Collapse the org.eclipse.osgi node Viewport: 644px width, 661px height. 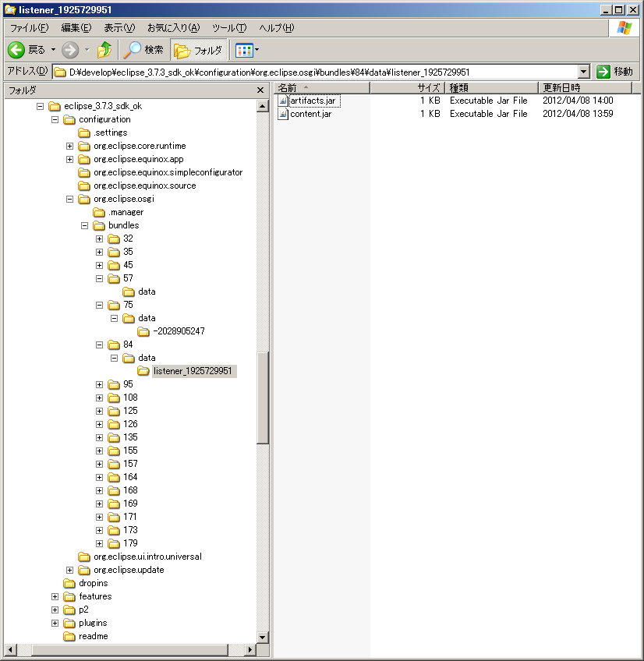[x=69, y=199]
